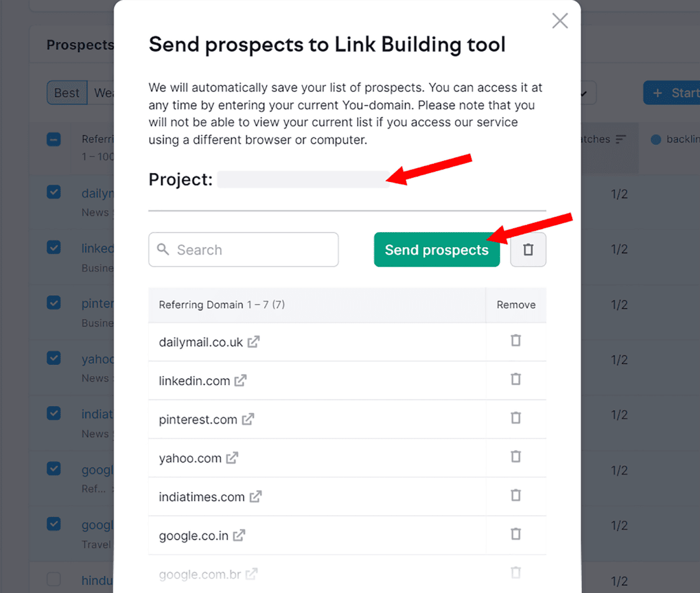Click the magnifier icon in the search field
The image size is (700, 593).
163,249
